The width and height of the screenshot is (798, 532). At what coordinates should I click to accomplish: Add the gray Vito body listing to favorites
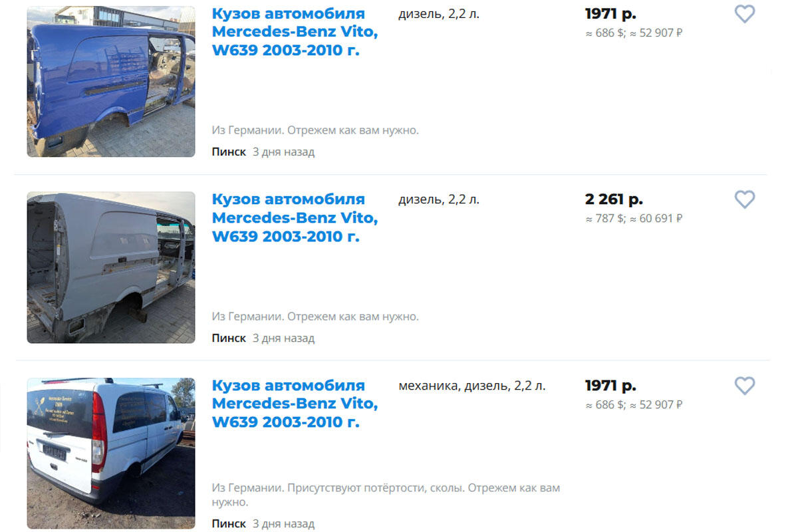[745, 199]
